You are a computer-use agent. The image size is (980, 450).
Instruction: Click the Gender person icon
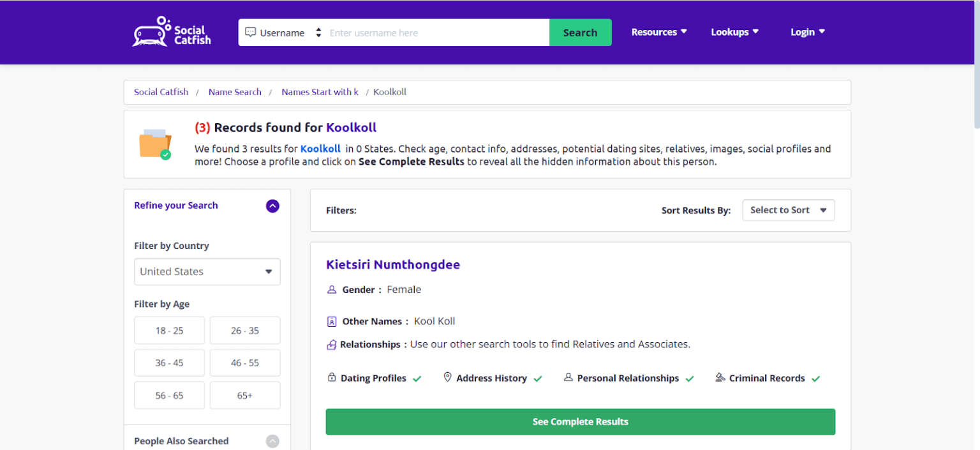tap(332, 289)
